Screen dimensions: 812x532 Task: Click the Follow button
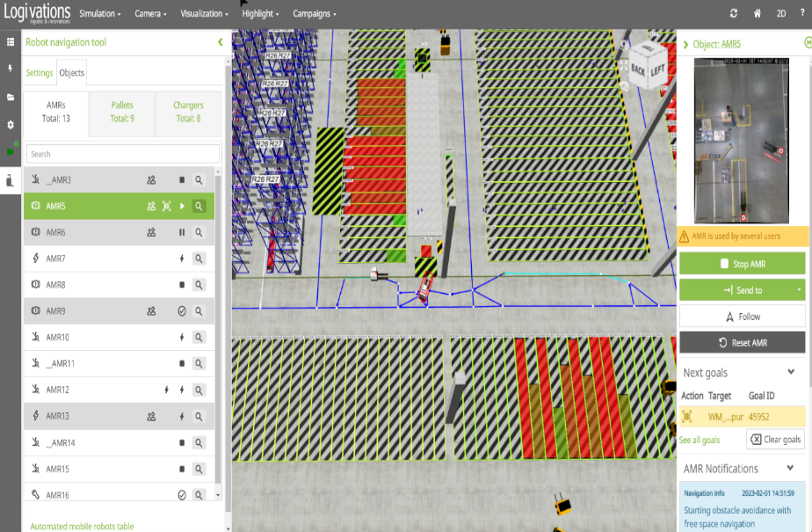742,317
